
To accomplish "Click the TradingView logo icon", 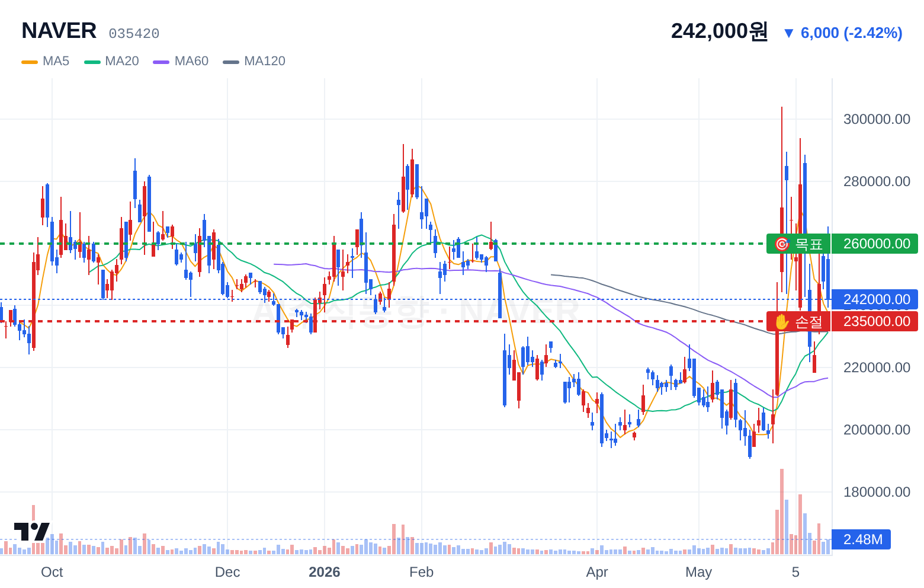I will [x=32, y=532].
